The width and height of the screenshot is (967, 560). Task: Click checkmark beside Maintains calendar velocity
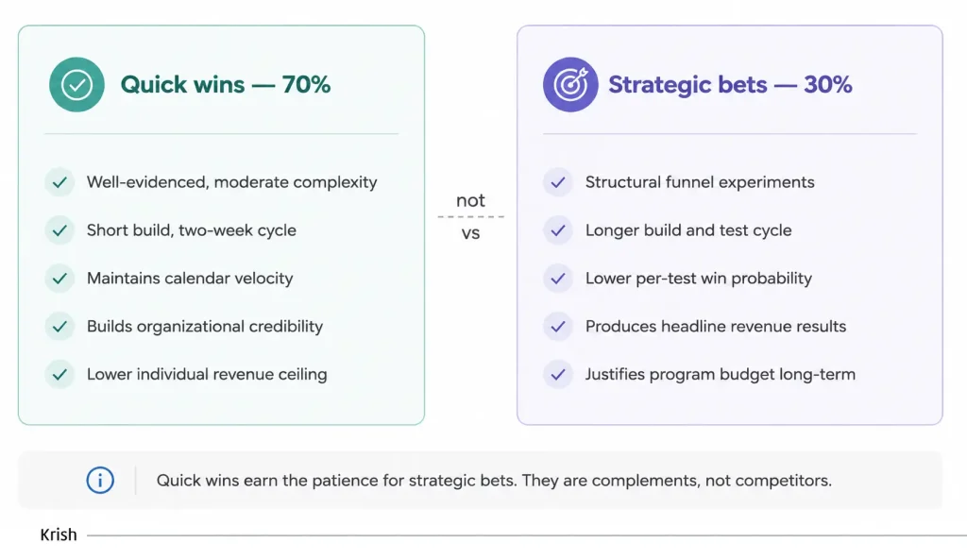coord(59,279)
